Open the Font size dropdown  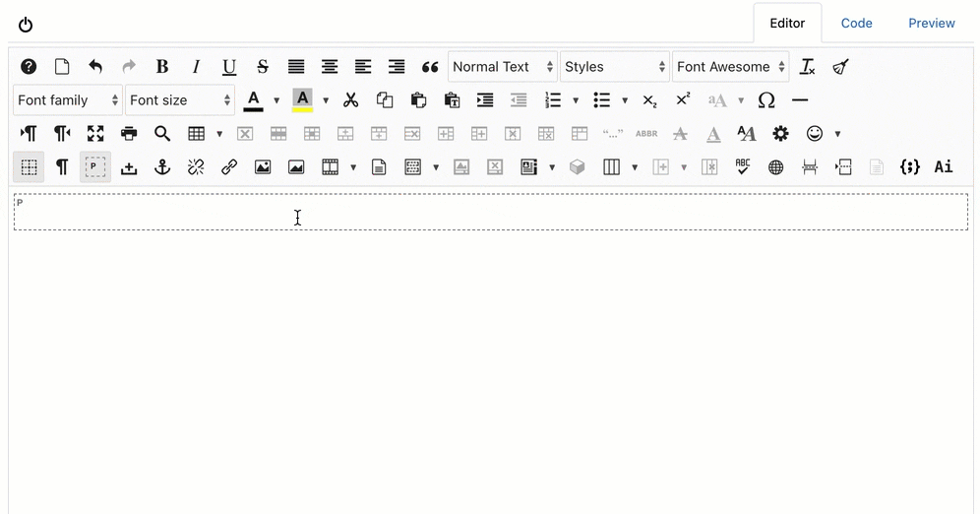[180, 100]
